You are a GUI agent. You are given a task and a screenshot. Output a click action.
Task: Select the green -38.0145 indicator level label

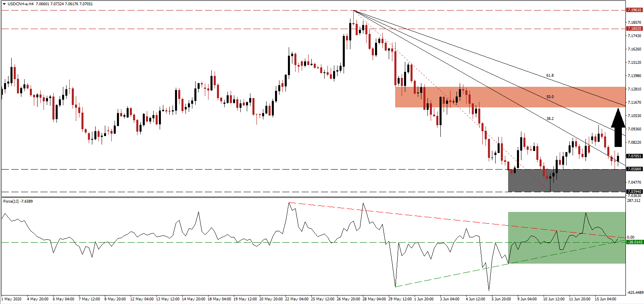(x=635, y=242)
